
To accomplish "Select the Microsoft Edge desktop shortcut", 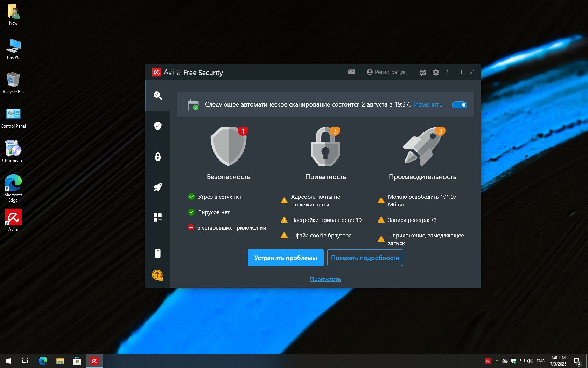I will 13,188.
